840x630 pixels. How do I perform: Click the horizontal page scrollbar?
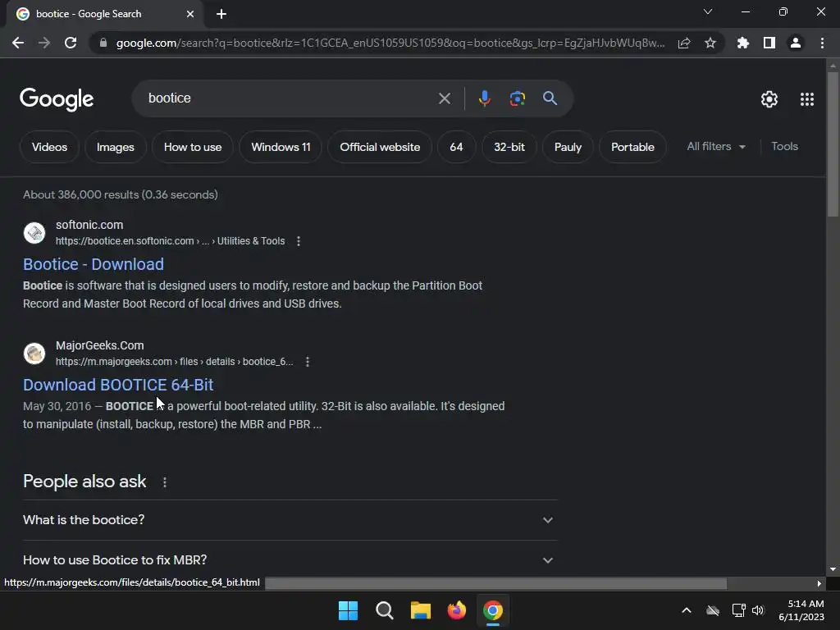pyautogui.click(x=495, y=583)
